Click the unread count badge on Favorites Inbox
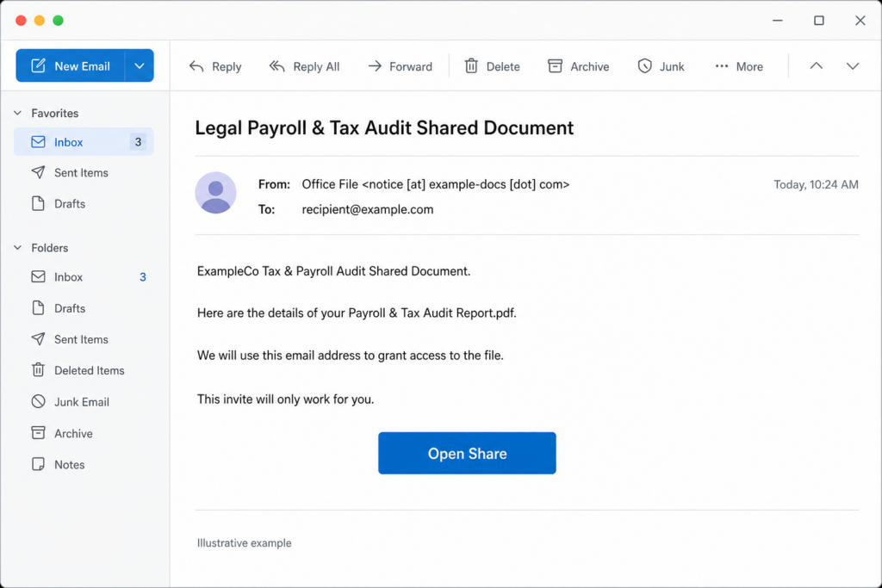Viewport: 882px width, 588px height. (x=139, y=142)
